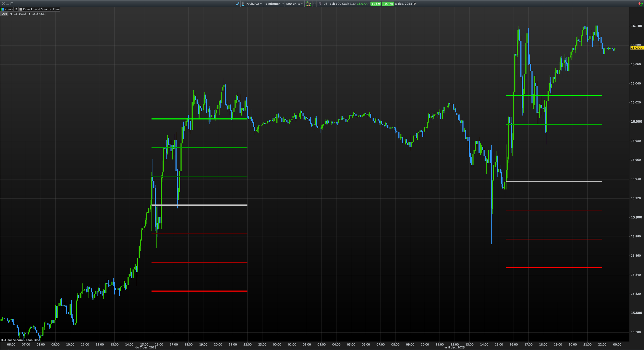The height and width of the screenshot is (350, 644).
Task: Open the NASDAQ list dropdown
Action: point(254,4)
